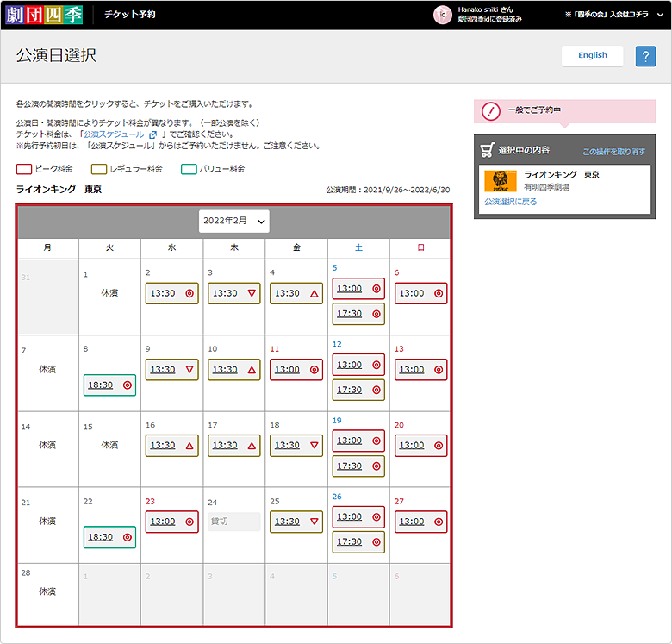
Task: Select the 13:30 show on February 17
Action: click(x=234, y=446)
